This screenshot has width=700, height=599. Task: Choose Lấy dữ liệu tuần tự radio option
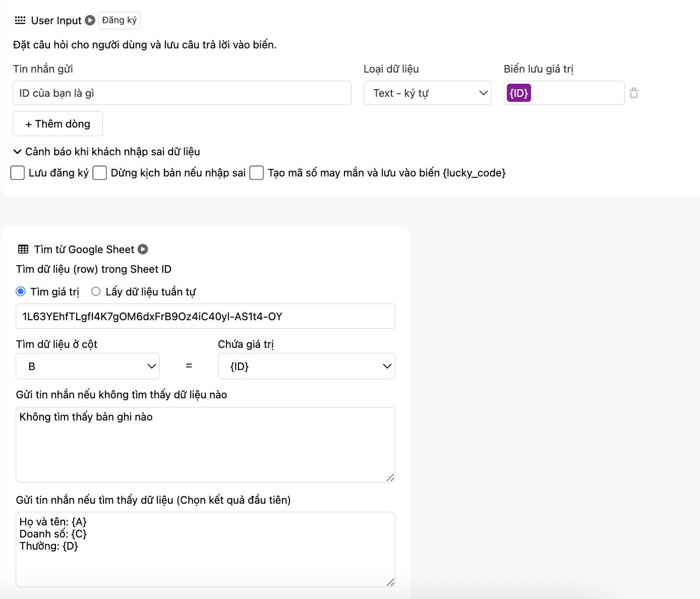pos(96,291)
